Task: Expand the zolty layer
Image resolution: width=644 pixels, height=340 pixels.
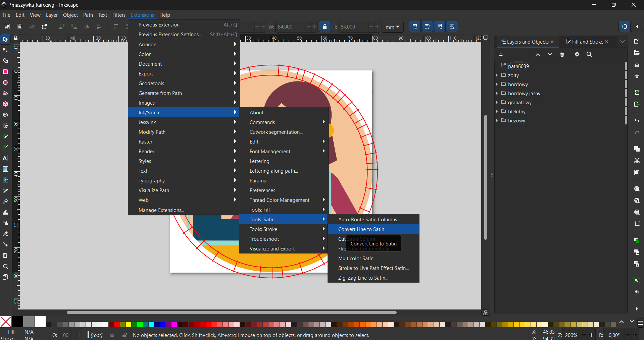Action: 497,75
